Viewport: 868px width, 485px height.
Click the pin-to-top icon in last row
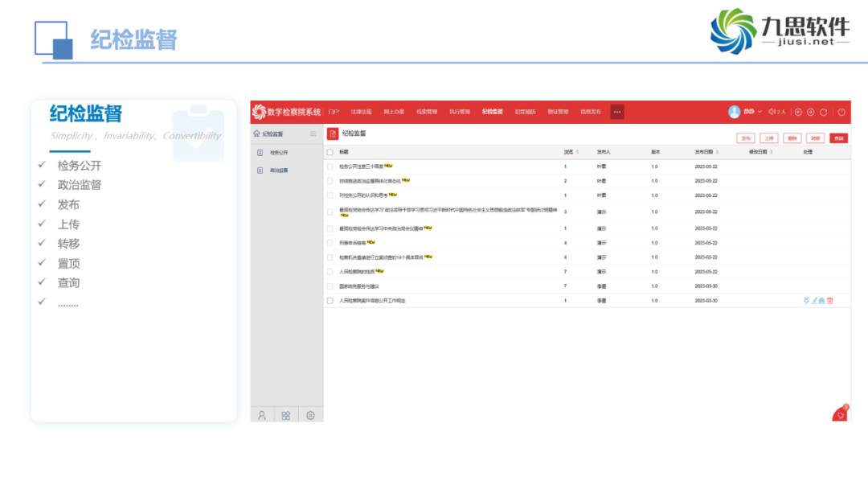(806, 301)
